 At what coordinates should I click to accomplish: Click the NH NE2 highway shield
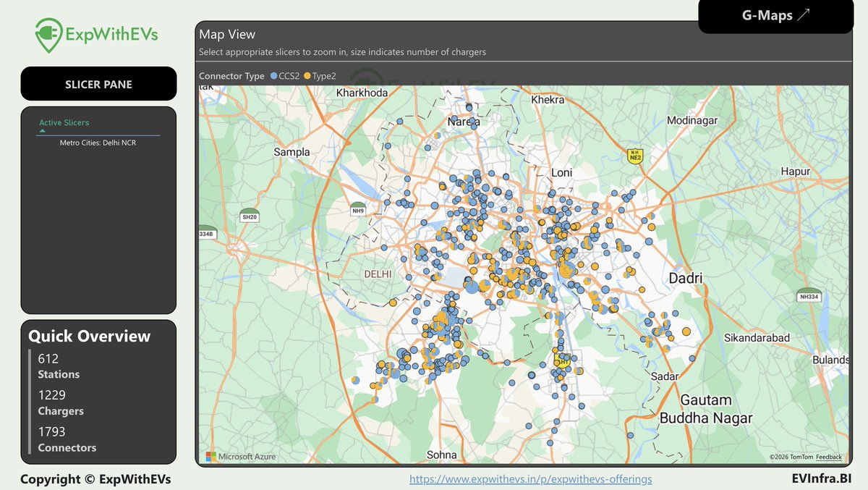[636, 156]
